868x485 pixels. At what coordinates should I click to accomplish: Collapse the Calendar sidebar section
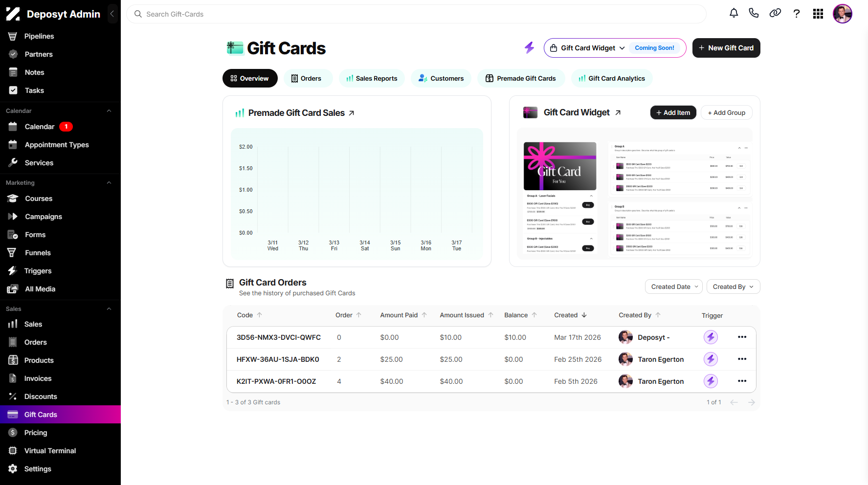[109, 111]
